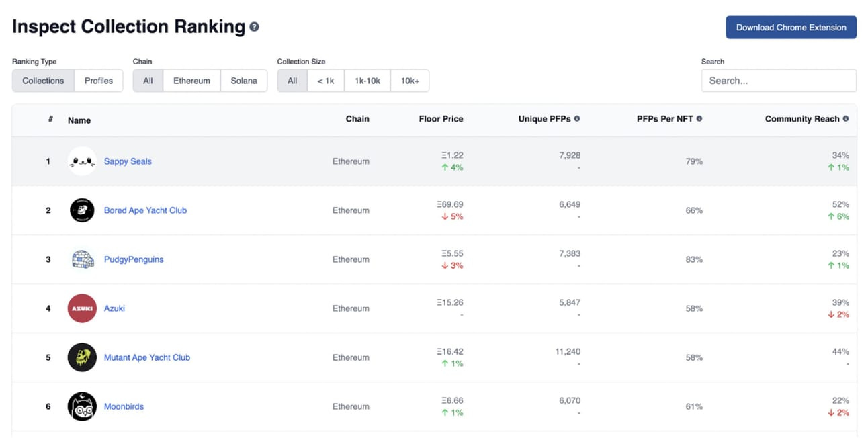The height and width of the screenshot is (438, 868).
Task: Click the Moonbirds owl avatar
Action: (82, 406)
